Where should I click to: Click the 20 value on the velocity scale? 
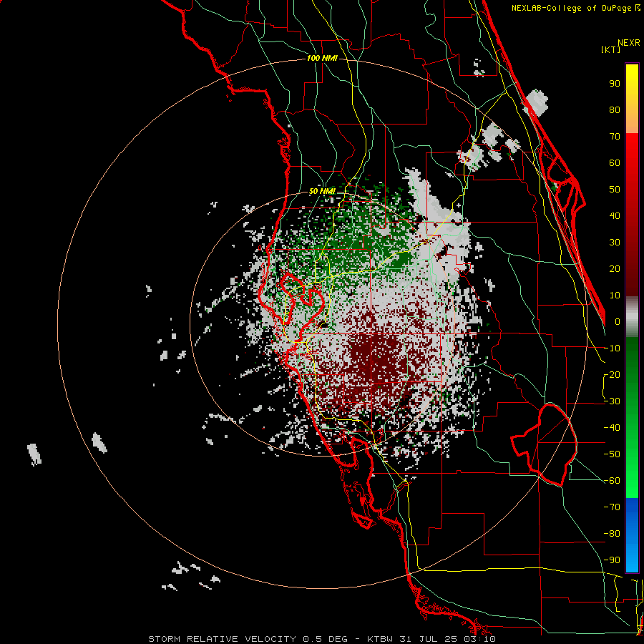(x=615, y=268)
